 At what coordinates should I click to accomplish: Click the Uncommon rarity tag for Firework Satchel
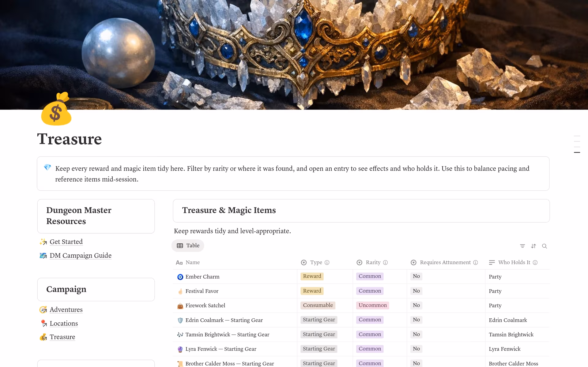coord(372,305)
